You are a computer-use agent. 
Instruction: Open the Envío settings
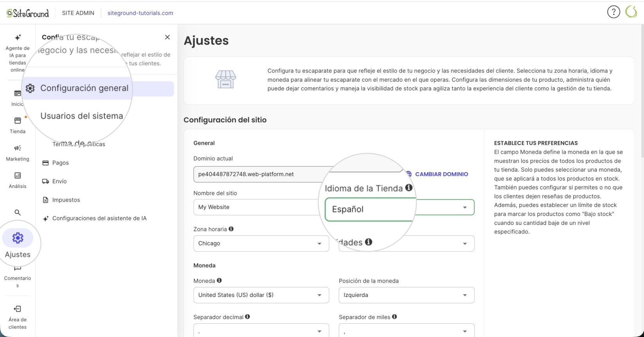[x=59, y=181]
